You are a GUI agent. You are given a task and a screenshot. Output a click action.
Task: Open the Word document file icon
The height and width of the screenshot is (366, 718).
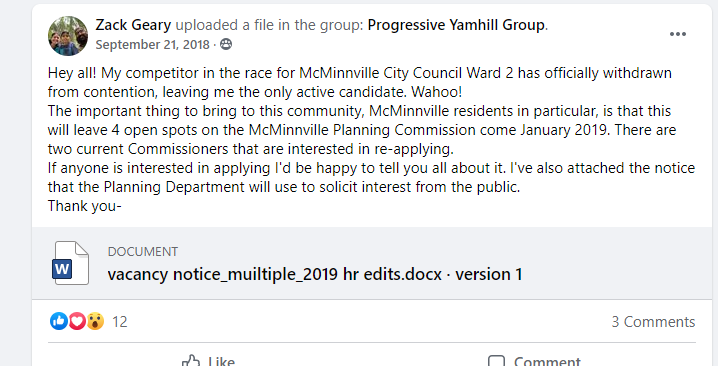click(x=70, y=263)
